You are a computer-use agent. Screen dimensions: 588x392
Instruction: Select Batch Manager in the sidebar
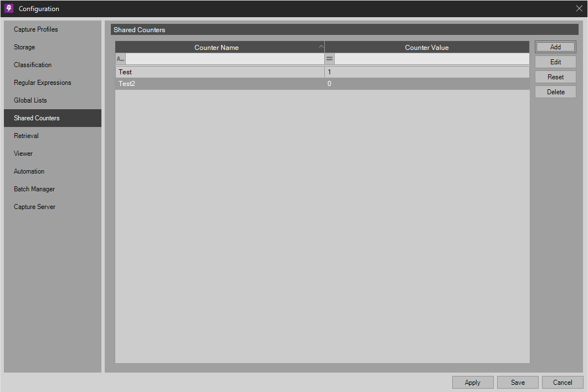click(53, 189)
